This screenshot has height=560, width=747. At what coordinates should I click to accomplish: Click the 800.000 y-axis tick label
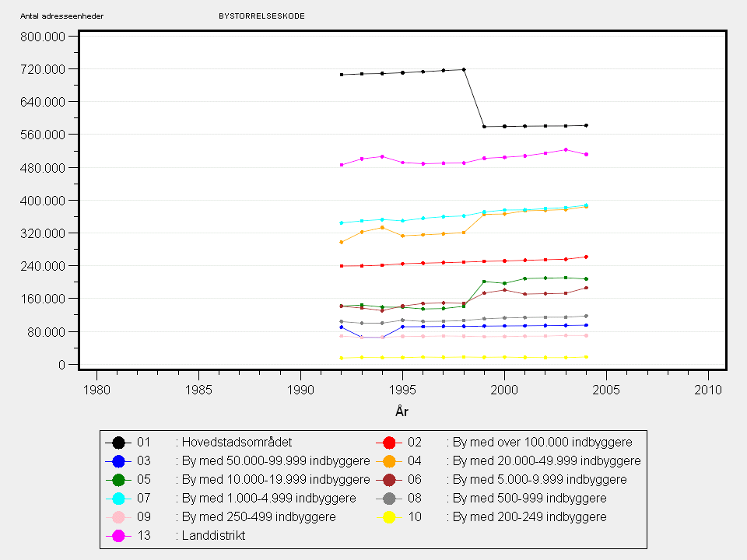[x=45, y=37]
